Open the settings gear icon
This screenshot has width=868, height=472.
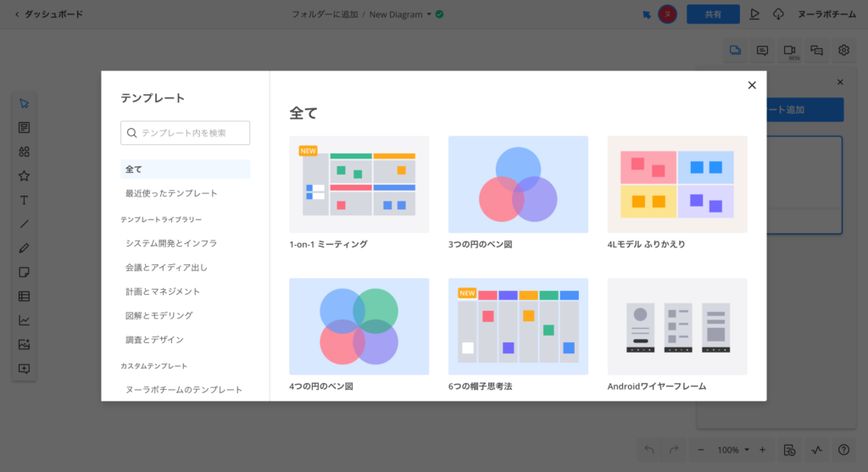click(x=843, y=50)
